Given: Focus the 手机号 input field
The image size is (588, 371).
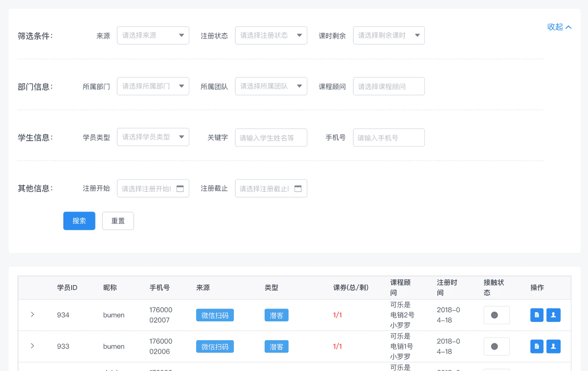Looking at the screenshot, I should (389, 137).
